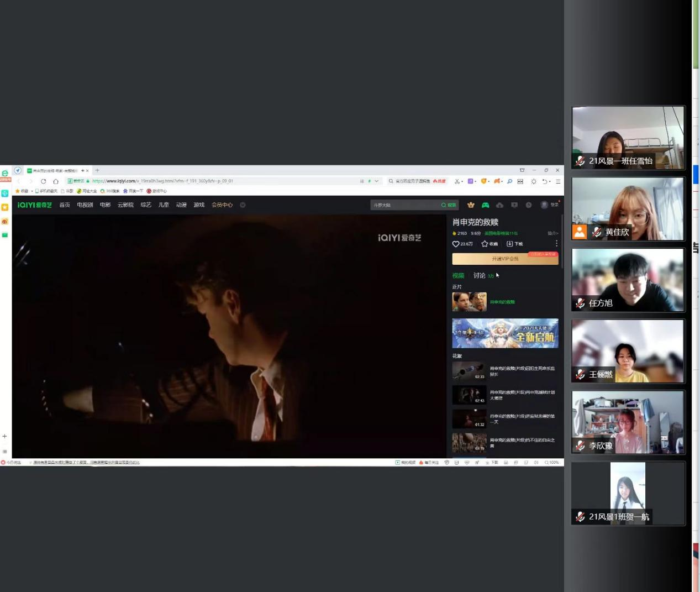Image resolution: width=700 pixels, height=592 pixels.
Task: Click the star favorites icon in bookmarks bar
Action: [x=18, y=191]
